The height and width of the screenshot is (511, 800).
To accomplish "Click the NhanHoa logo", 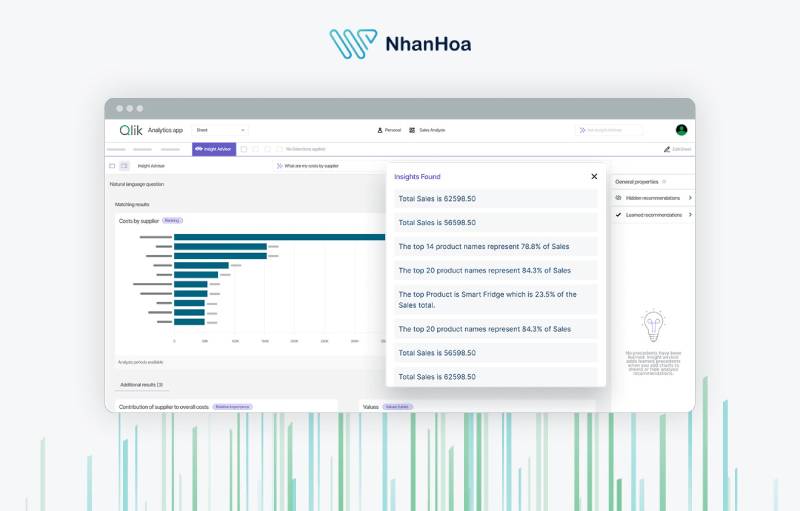I will tap(400, 44).
